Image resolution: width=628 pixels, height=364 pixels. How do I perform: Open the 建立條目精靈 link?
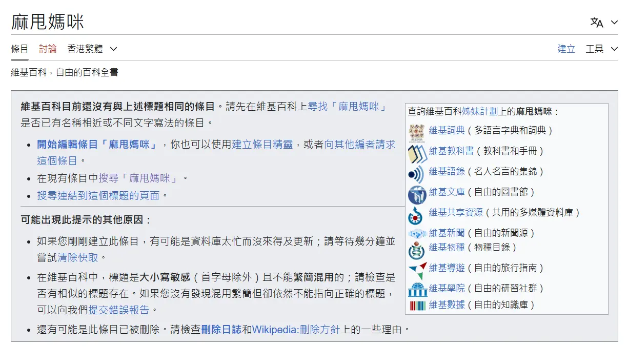pos(262,145)
